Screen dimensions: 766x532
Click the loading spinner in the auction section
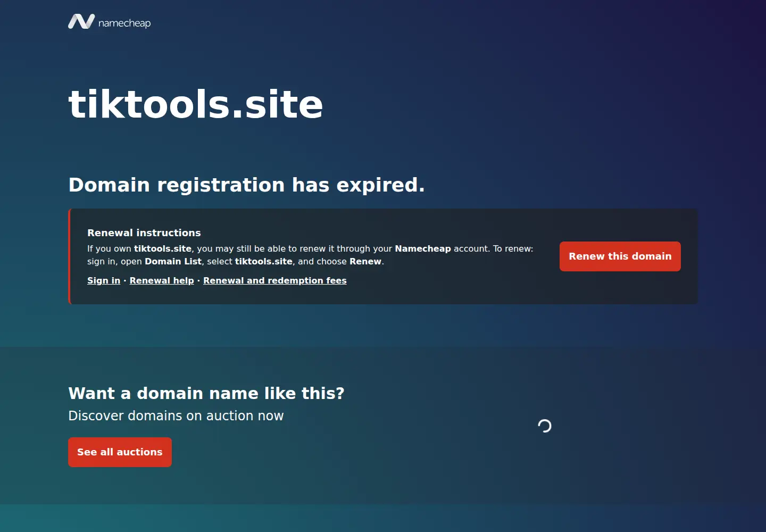(x=545, y=426)
